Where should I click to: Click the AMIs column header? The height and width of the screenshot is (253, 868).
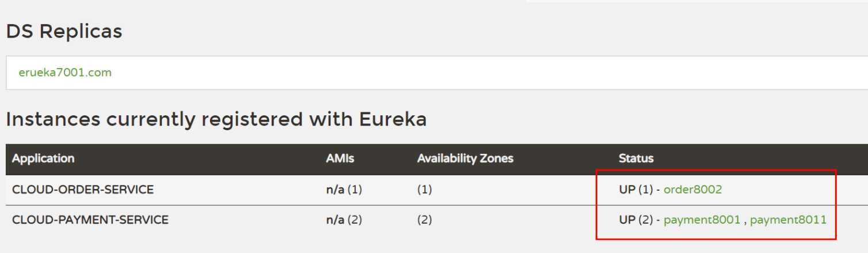(x=340, y=158)
